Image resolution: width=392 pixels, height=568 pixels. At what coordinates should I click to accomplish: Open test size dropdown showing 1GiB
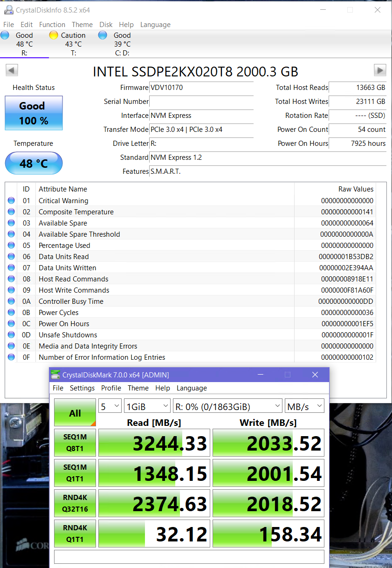[147, 406]
